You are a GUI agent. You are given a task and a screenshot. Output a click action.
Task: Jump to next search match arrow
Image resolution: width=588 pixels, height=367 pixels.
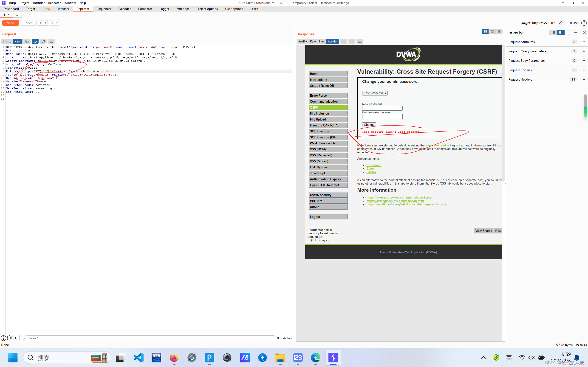[x=23, y=338]
